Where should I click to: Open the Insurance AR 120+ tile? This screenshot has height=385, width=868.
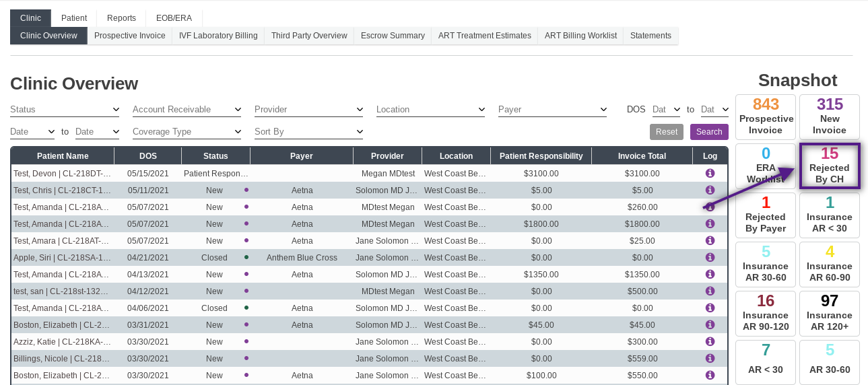click(830, 313)
